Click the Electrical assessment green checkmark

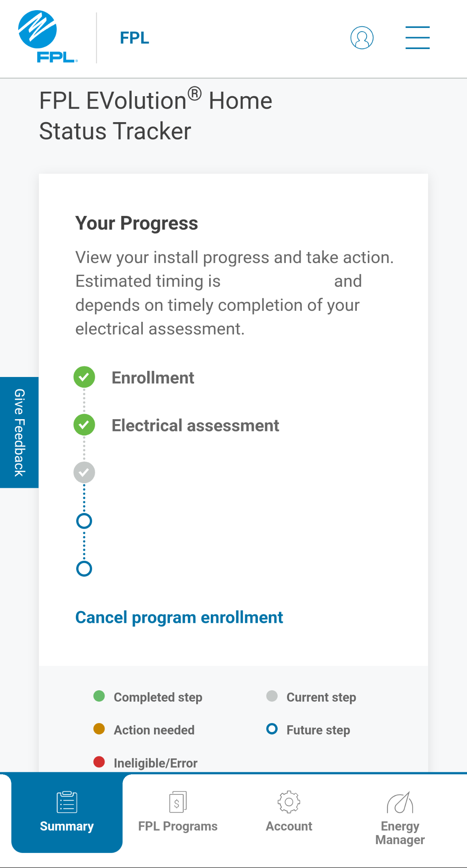[x=84, y=425]
